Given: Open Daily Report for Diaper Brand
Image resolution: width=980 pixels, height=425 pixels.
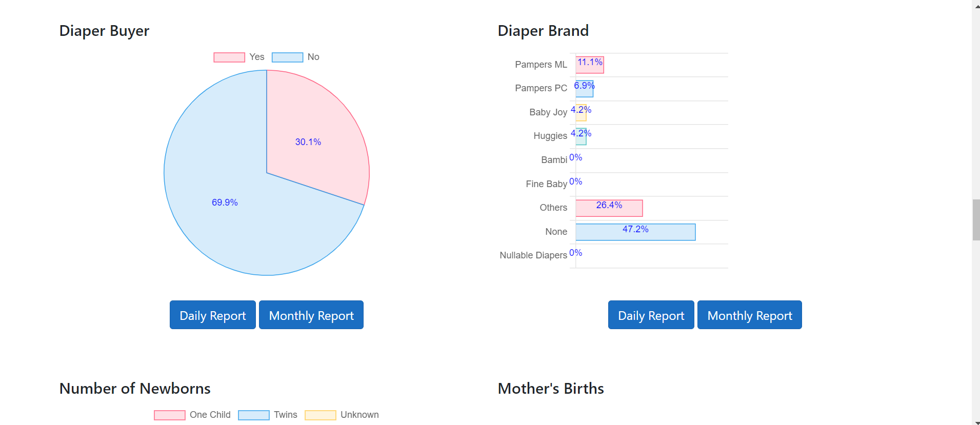Looking at the screenshot, I should [651, 315].
